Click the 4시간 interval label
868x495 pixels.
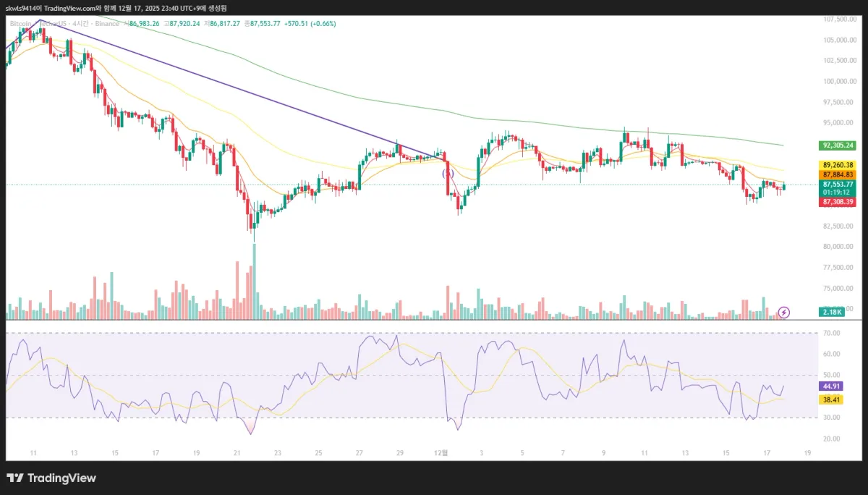tap(80, 24)
